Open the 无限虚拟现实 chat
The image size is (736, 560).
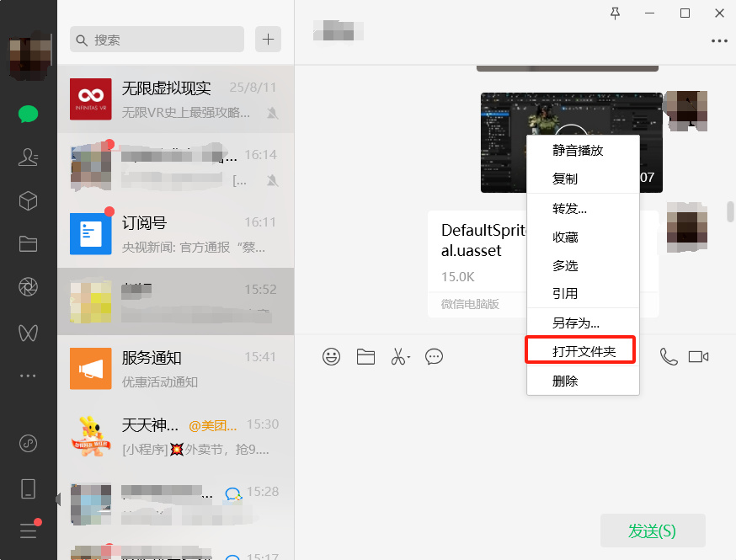pos(175,99)
